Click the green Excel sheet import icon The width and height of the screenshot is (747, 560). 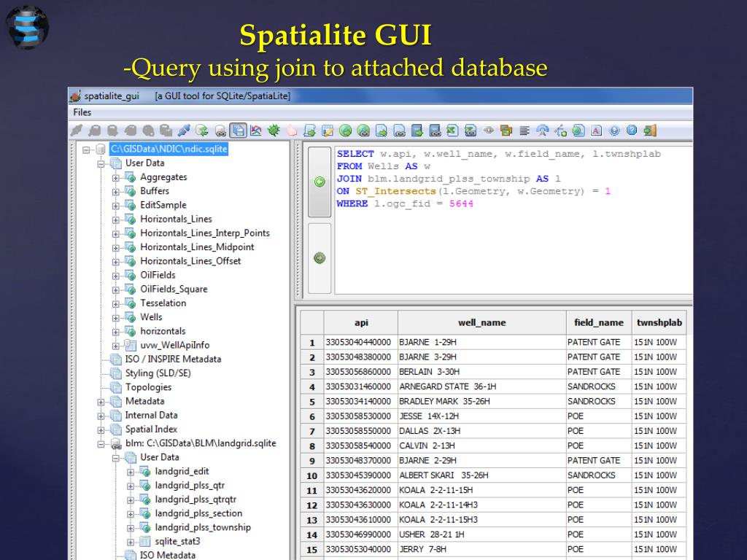(x=452, y=130)
